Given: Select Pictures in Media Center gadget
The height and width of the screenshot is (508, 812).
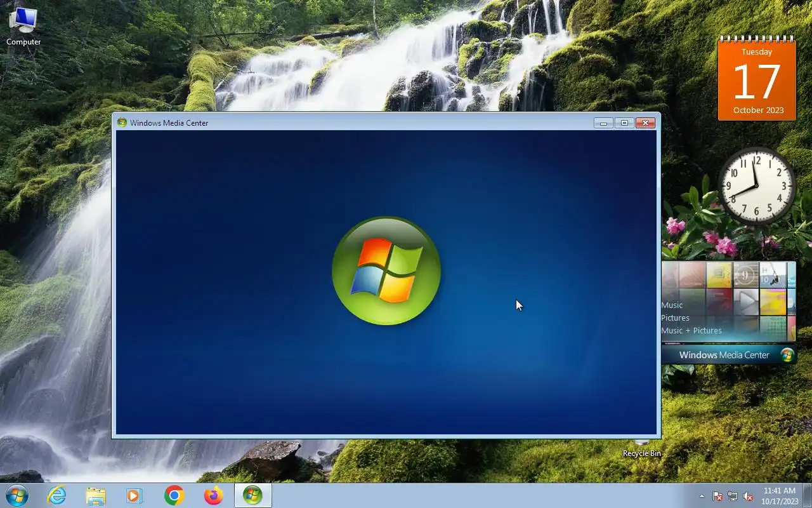Looking at the screenshot, I should [675, 317].
